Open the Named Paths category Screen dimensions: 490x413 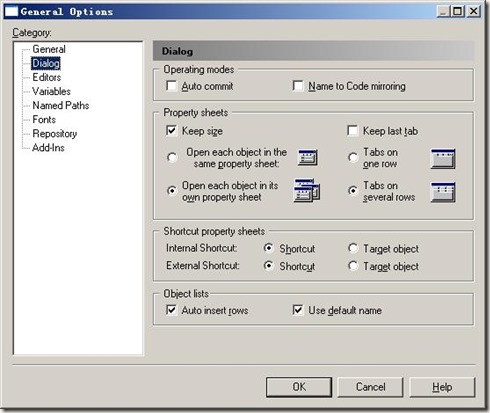tap(61, 106)
